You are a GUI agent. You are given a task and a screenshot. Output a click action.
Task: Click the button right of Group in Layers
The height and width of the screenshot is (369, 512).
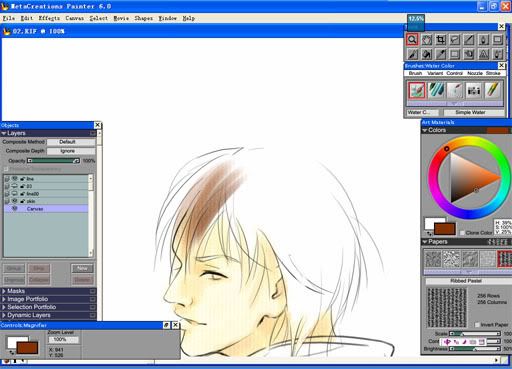pos(39,268)
